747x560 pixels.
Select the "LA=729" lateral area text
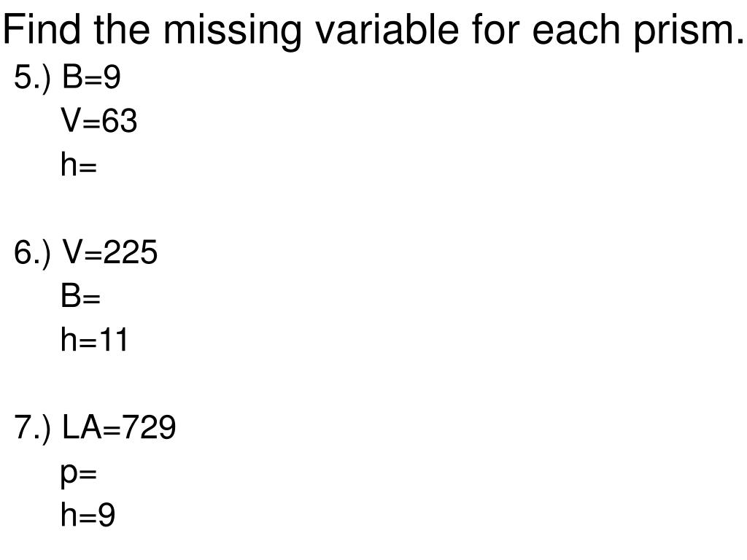(119, 428)
